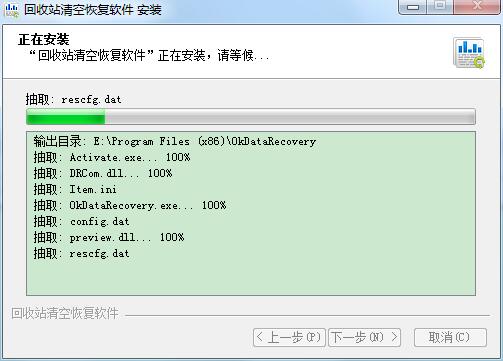Click the data recovery logo in header
This screenshot has width=503, height=361.
tap(469, 53)
